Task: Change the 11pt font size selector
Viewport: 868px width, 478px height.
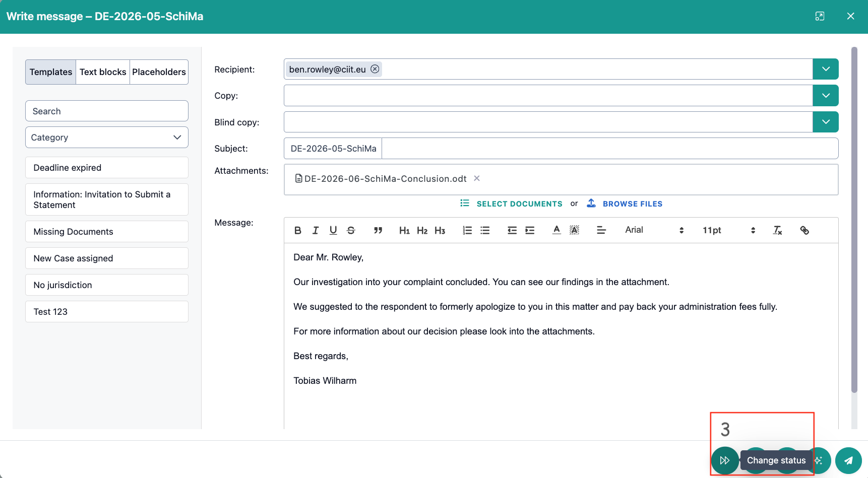Action: pyautogui.click(x=729, y=230)
